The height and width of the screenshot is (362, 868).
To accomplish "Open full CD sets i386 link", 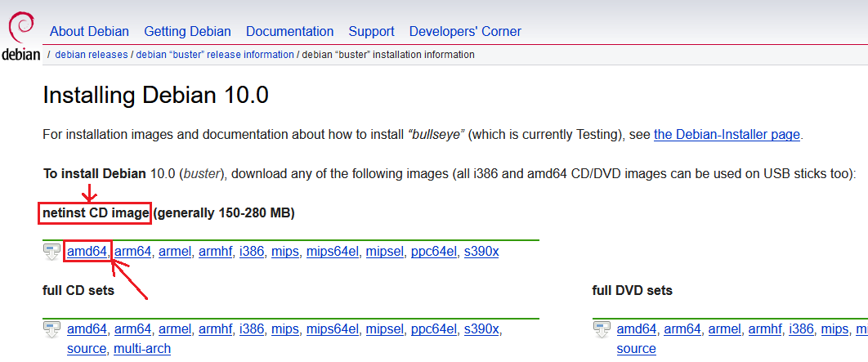I will 252,330.
